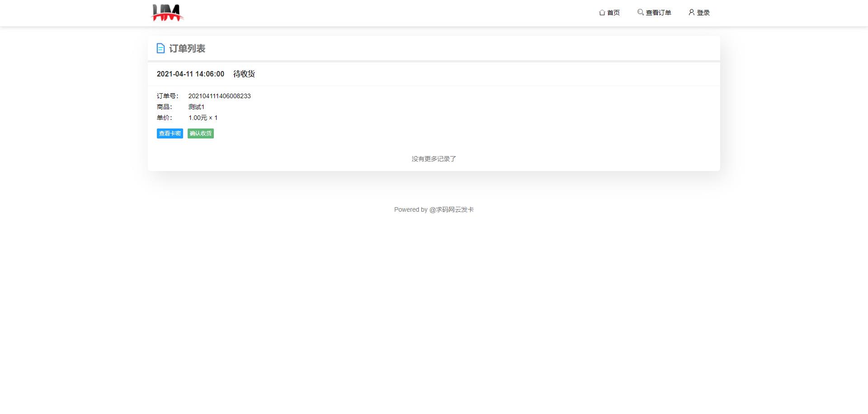
Task: Click the blue document icon beside 订单列表
Action: (x=160, y=48)
